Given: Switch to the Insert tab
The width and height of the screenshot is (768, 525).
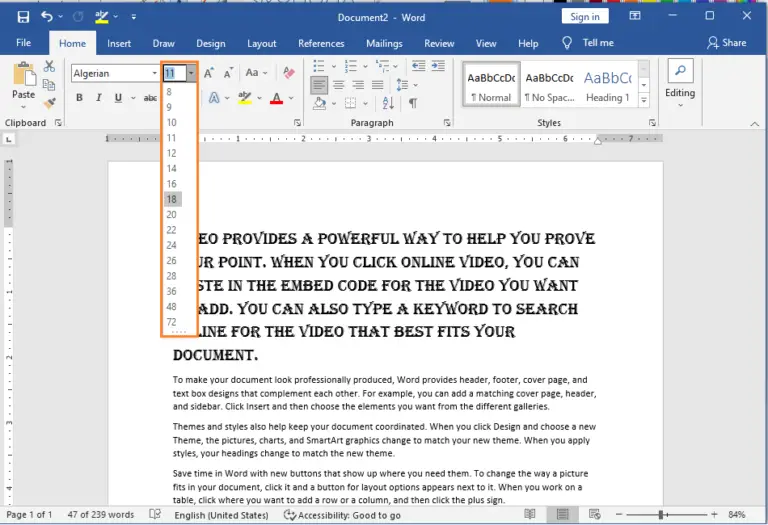Looking at the screenshot, I should coord(119,44).
